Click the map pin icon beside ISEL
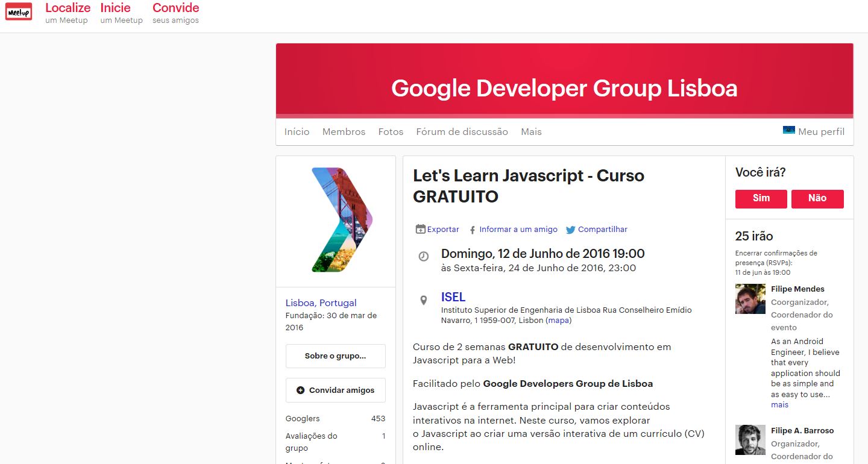The height and width of the screenshot is (464, 868). point(424,299)
